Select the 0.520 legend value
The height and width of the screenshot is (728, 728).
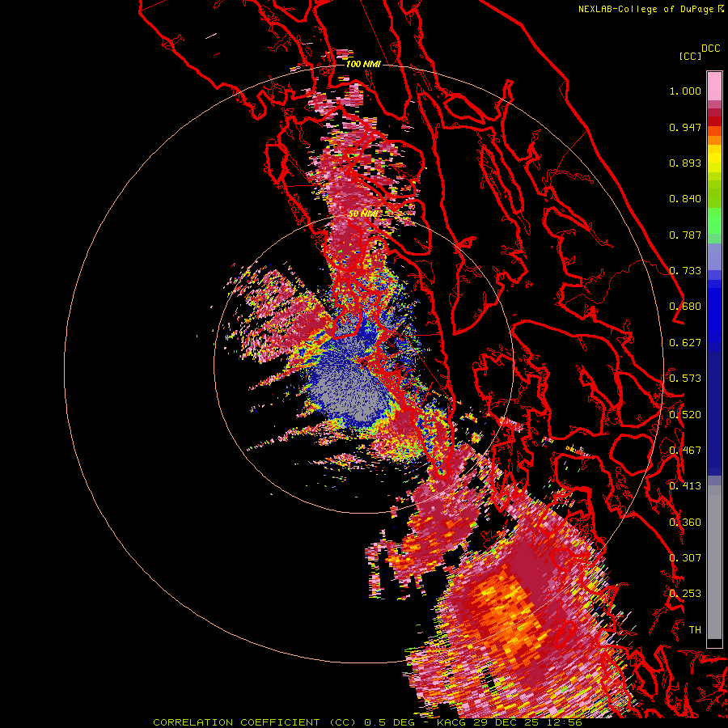pos(685,414)
